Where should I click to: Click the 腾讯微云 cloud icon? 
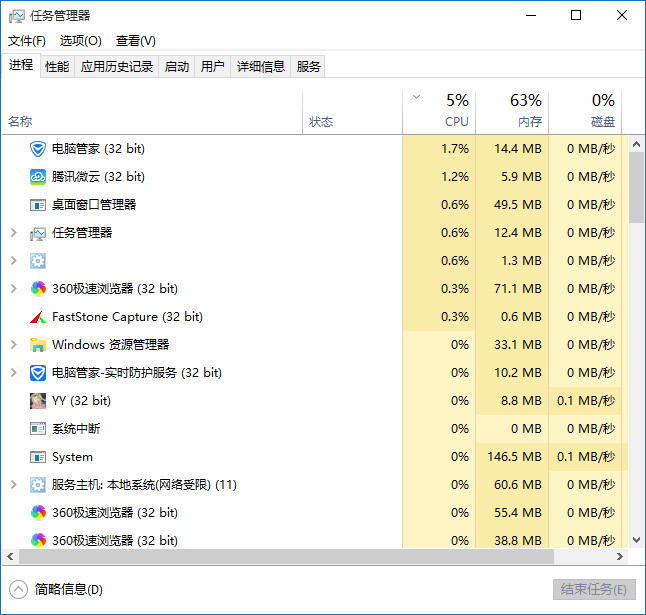(38, 177)
